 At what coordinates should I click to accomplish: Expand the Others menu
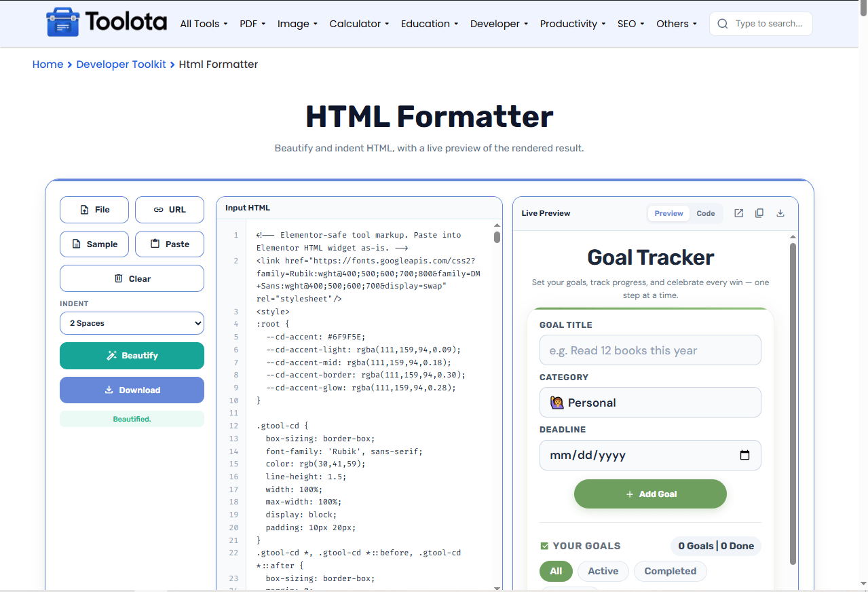pos(677,24)
